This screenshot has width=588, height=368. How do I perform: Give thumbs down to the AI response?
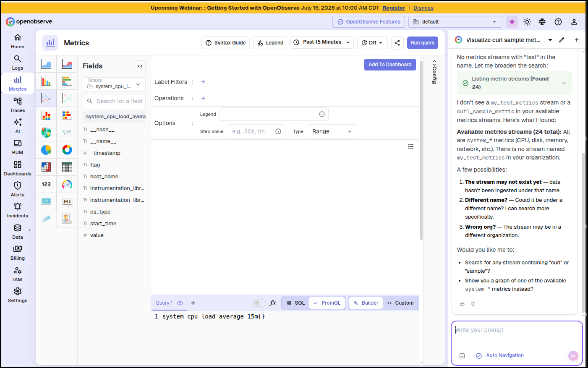pyautogui.click(x=473, y=304)
